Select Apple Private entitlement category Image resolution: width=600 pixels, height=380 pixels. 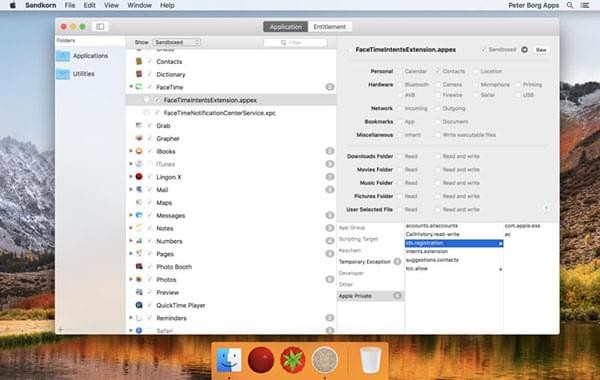pyautogui.click(x=370, y=296)
